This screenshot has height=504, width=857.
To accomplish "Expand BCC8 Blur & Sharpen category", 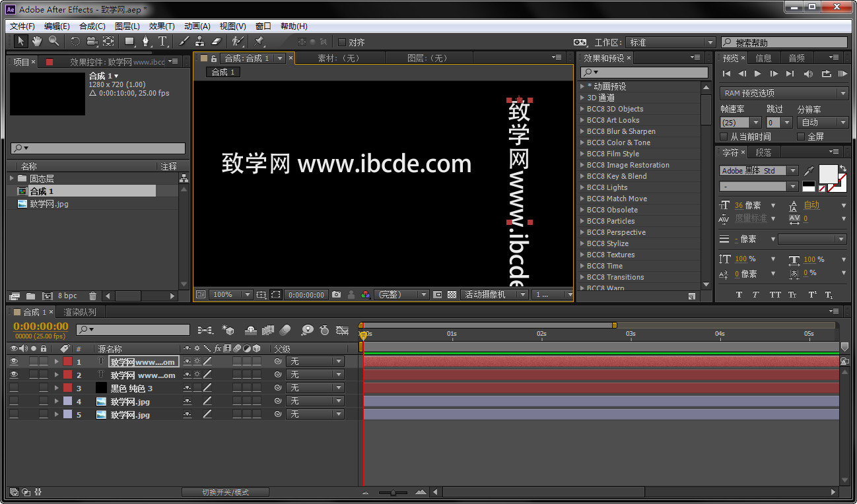I will click(582, 131).
